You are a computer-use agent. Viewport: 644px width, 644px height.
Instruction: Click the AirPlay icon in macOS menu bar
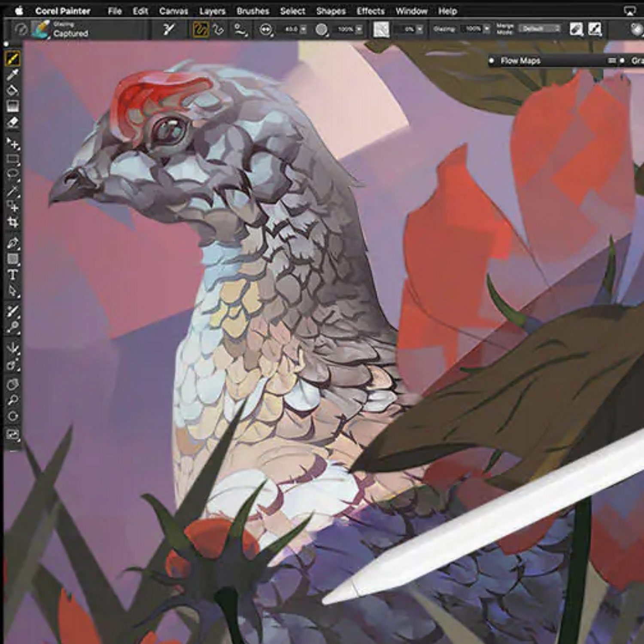click(x=630, y=11)
